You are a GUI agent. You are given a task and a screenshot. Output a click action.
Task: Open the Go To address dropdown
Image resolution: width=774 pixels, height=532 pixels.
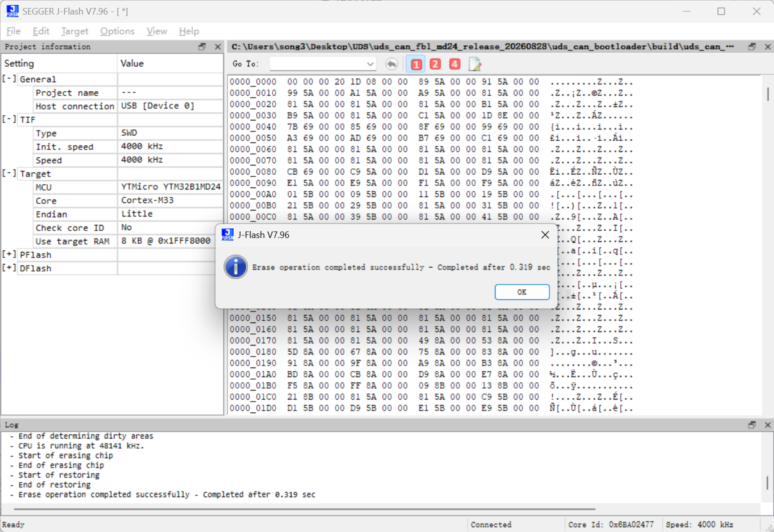(x=370, y=64)
